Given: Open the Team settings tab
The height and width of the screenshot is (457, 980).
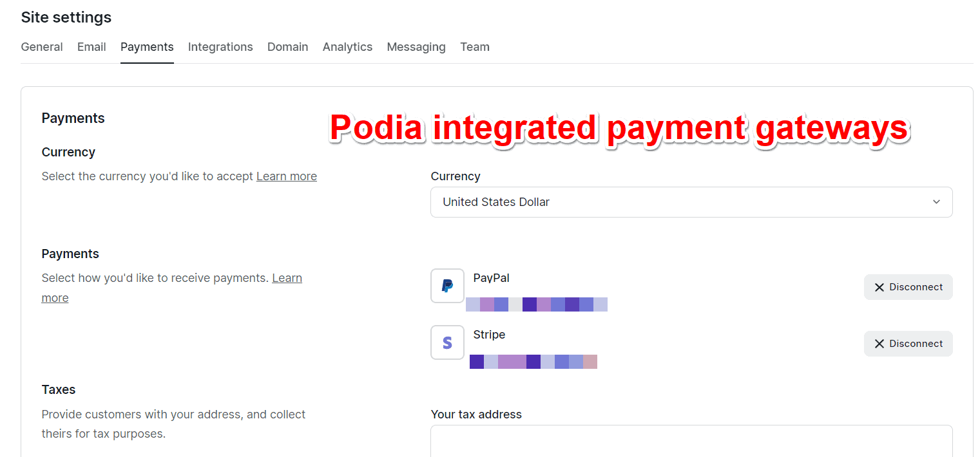Looking at the screenshot, I should click(475, 46).
